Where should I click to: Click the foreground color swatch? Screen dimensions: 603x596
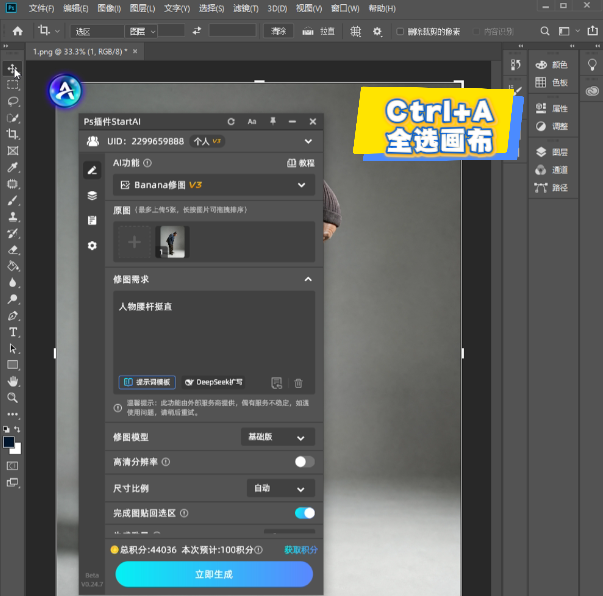[9, 442]
